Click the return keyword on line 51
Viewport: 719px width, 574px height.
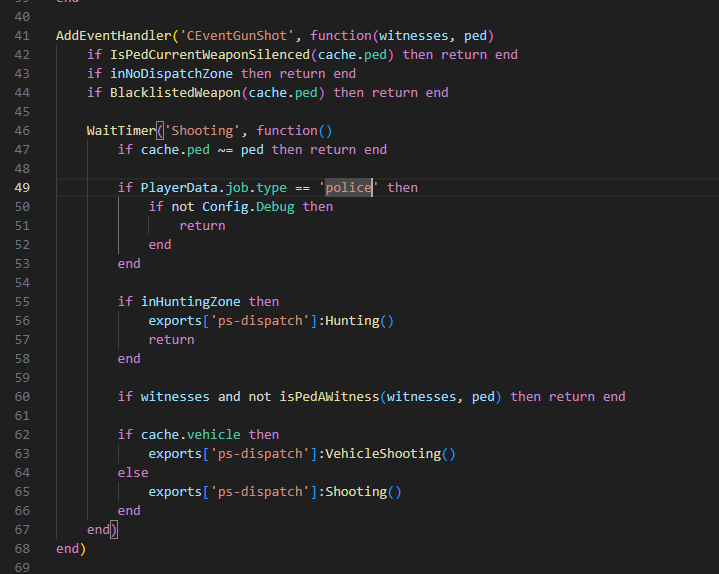point(202,226)
